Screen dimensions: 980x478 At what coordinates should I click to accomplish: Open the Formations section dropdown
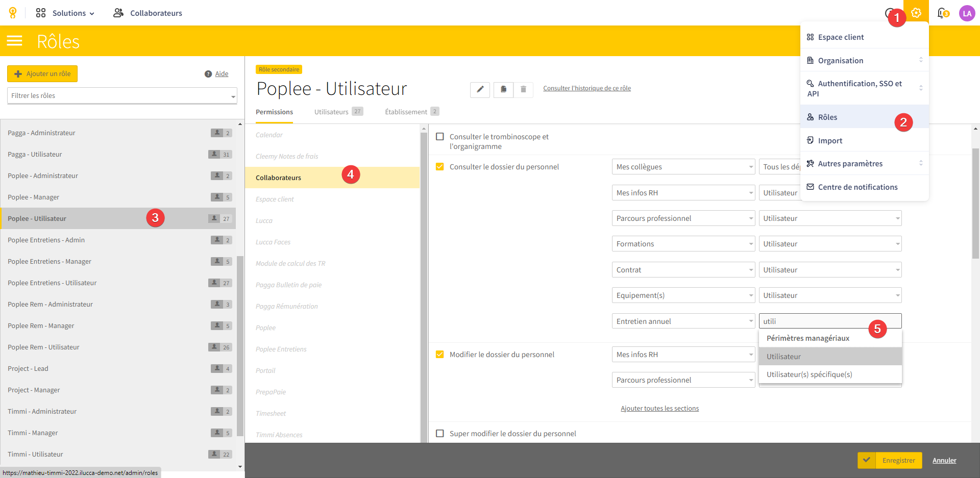point(683,244)
